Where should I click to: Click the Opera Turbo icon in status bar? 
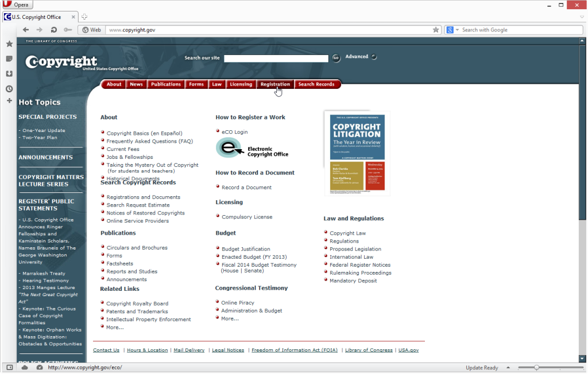pos(40,368)
